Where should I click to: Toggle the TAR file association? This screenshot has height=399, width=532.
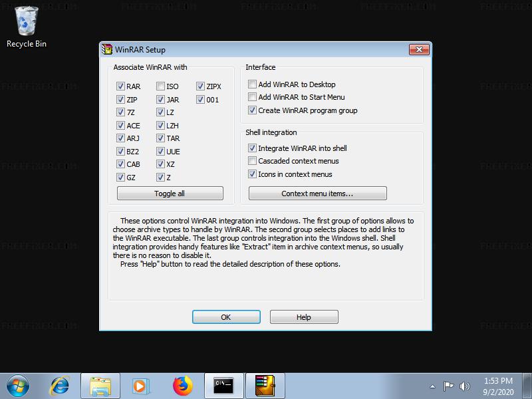coord(160,138)
